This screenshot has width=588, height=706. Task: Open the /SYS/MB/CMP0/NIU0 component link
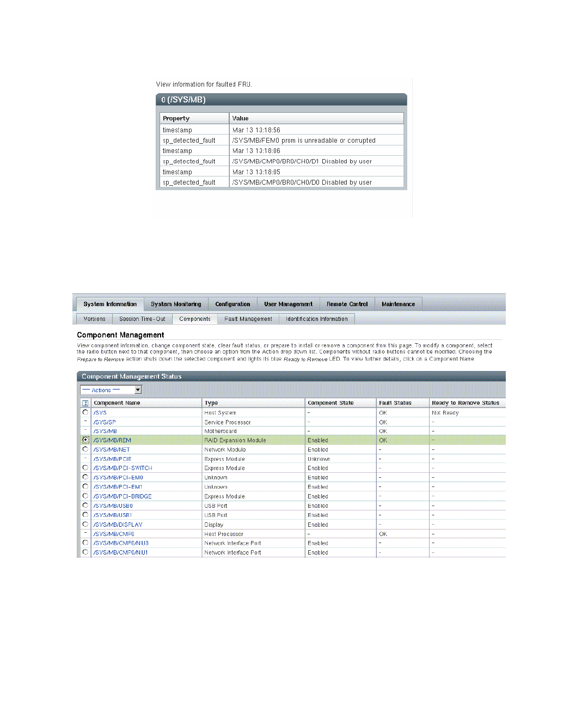click(120, 543)
